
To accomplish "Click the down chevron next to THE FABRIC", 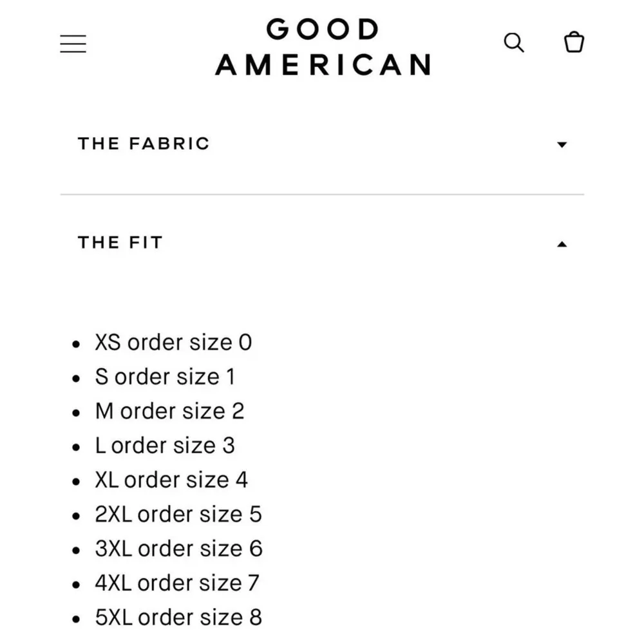I will point(562,144).
